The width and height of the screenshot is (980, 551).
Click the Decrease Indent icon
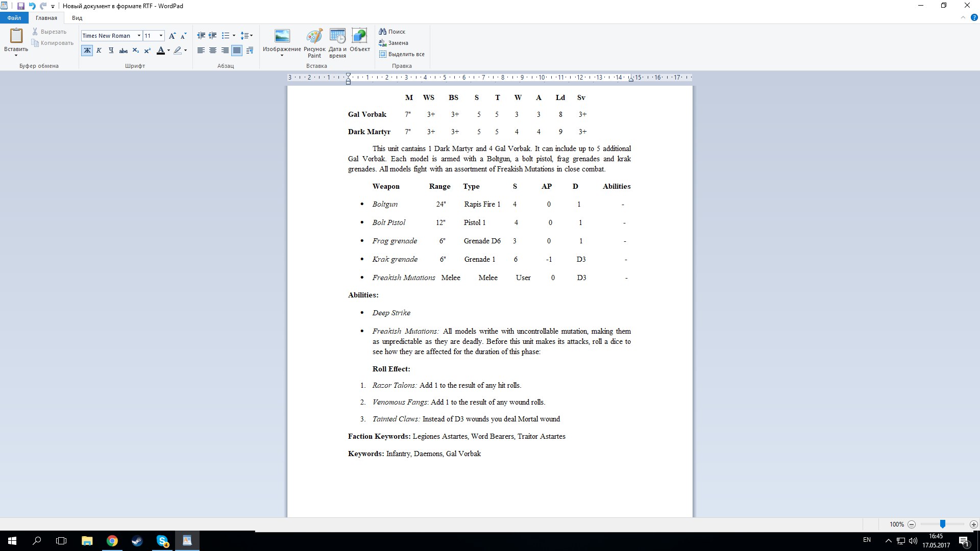(x=201, y=36)
